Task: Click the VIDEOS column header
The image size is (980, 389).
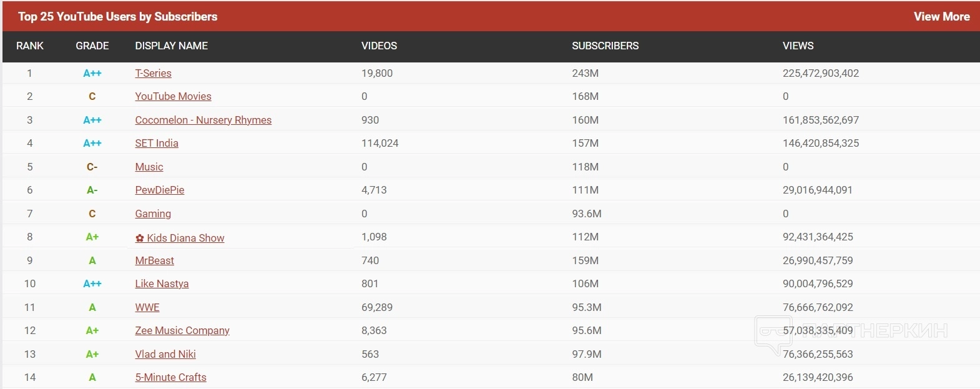Action: point(379,46)
